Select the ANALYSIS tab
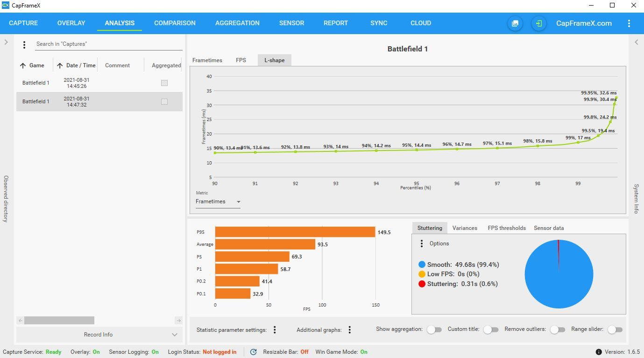This screenshot has width=644, height=358. [x=120, y=23]
